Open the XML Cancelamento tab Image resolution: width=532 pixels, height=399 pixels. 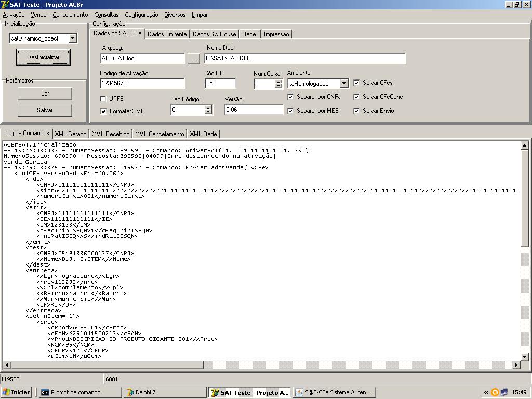(159, 134)
